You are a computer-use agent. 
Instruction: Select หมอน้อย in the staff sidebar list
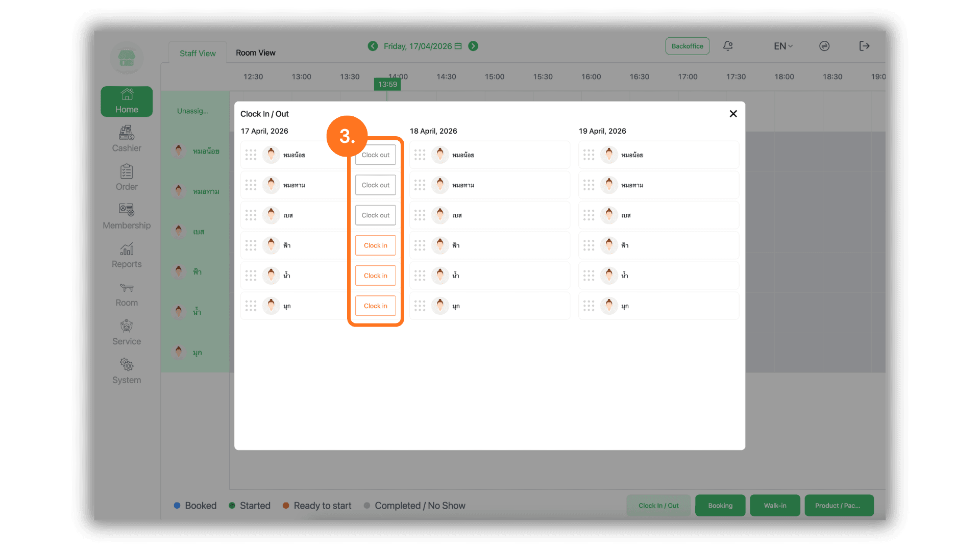195,151
